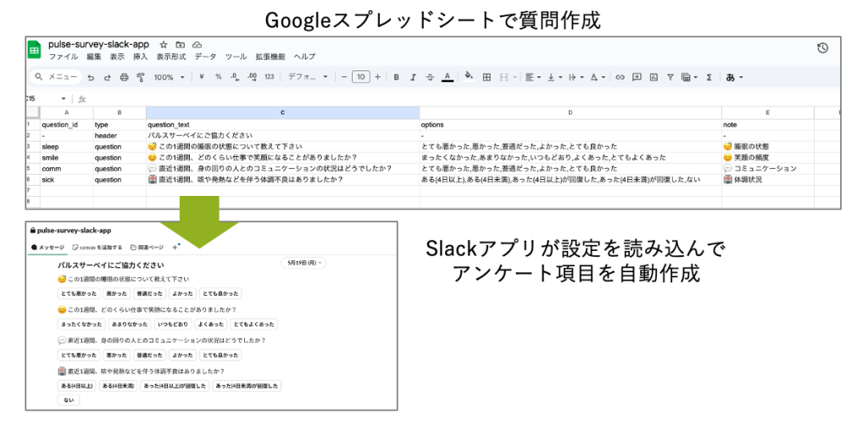Screen dimensions: 868x430
Task: Open version history clock icon
Action: click(x=822, y=48)
